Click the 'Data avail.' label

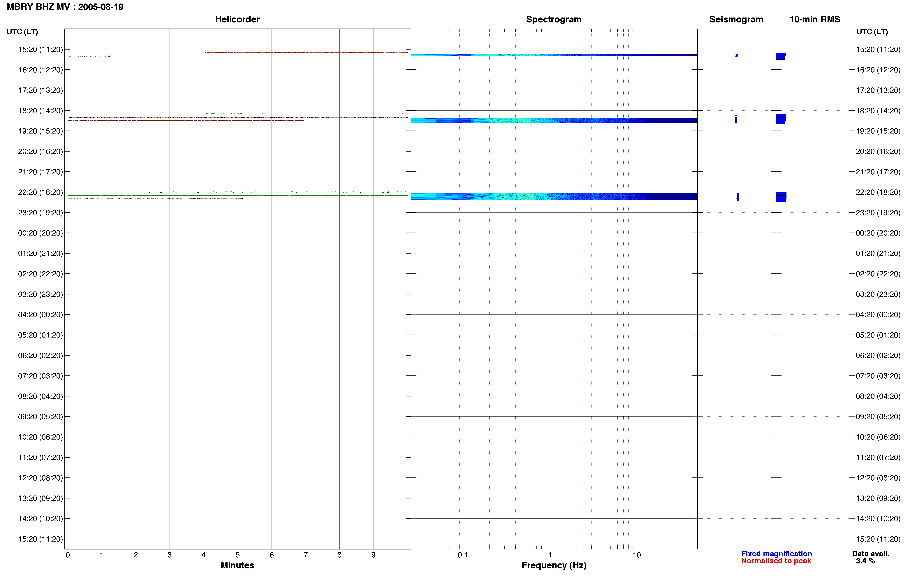[870, 554]
